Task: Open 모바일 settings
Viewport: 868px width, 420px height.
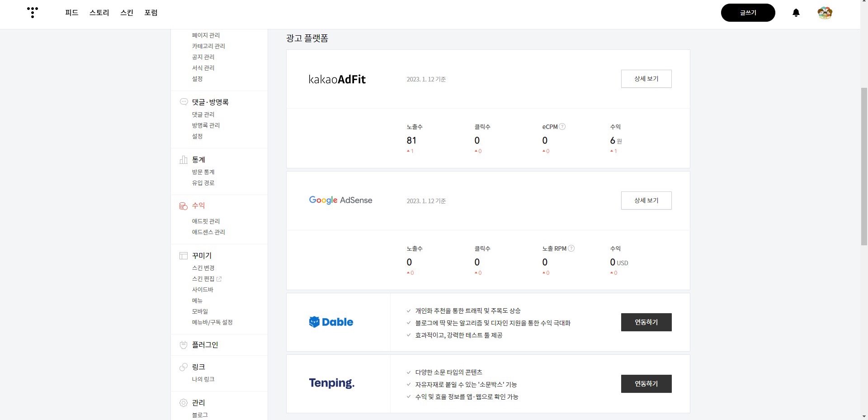Action: tap(200, 311)
